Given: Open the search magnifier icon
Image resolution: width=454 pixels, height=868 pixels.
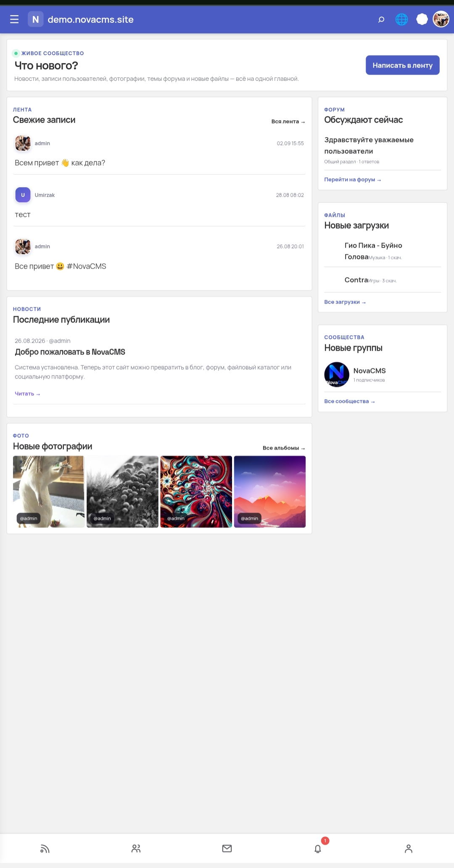Looking at the screenshot, I should [x=381, y=19].
